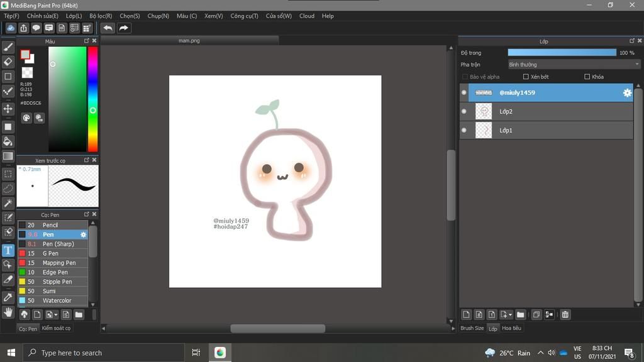
Task: Select the Hand tool
Action: coord(8,312)
